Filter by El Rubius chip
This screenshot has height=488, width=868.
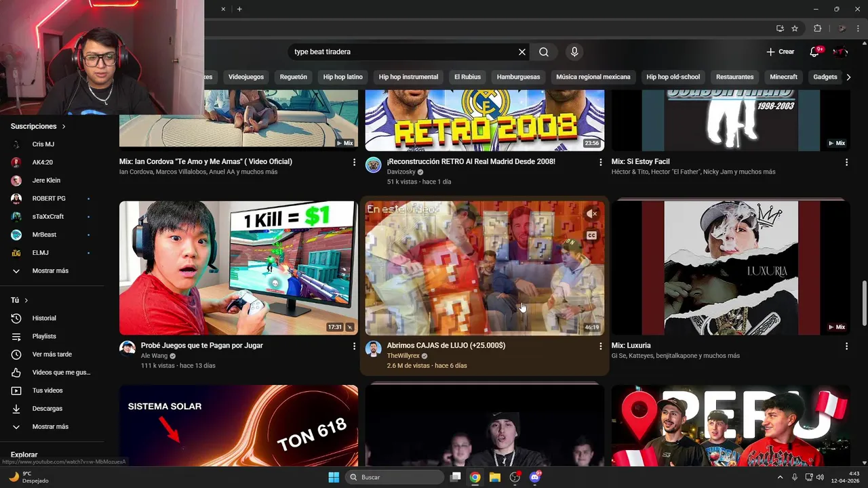coord(467,77)
